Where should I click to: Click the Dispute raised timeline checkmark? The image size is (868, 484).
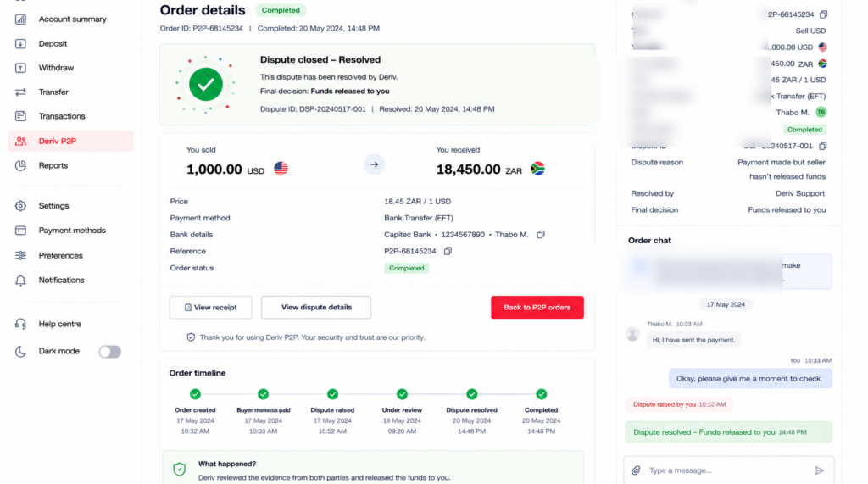click(x=332, y=394)
